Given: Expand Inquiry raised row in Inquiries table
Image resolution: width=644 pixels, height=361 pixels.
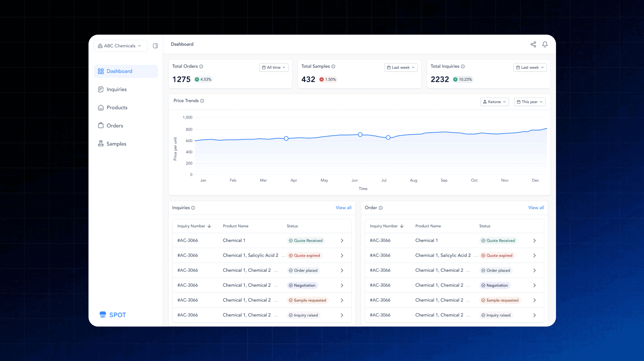Looking at the screenshot, I should point(342,315).
